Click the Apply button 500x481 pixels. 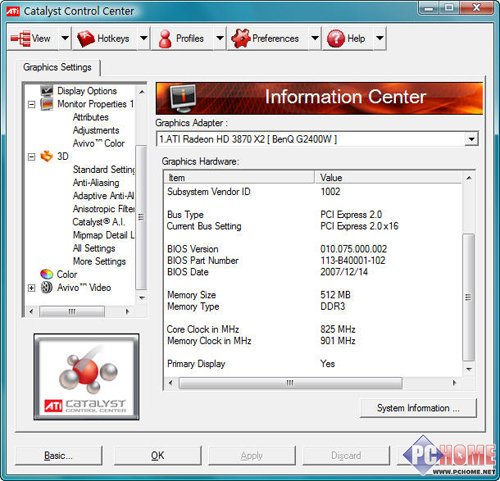pyautogui.click(x=252, y=455)
